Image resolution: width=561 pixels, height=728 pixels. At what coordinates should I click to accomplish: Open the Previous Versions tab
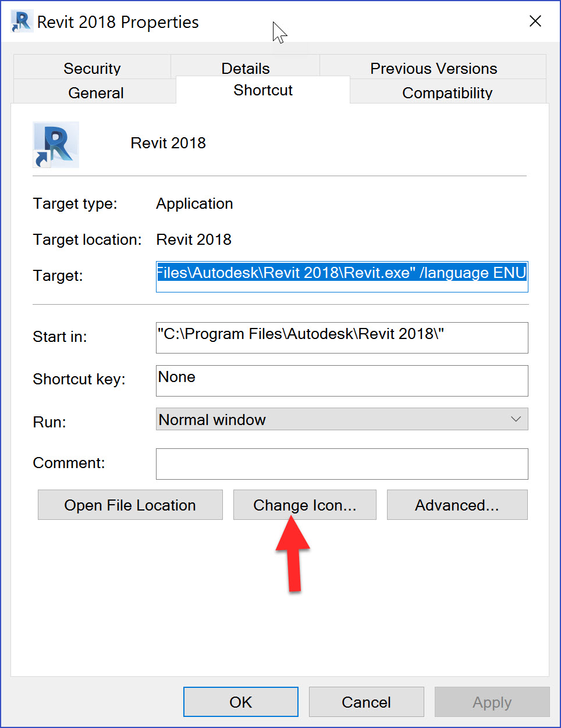click(434, 68)
